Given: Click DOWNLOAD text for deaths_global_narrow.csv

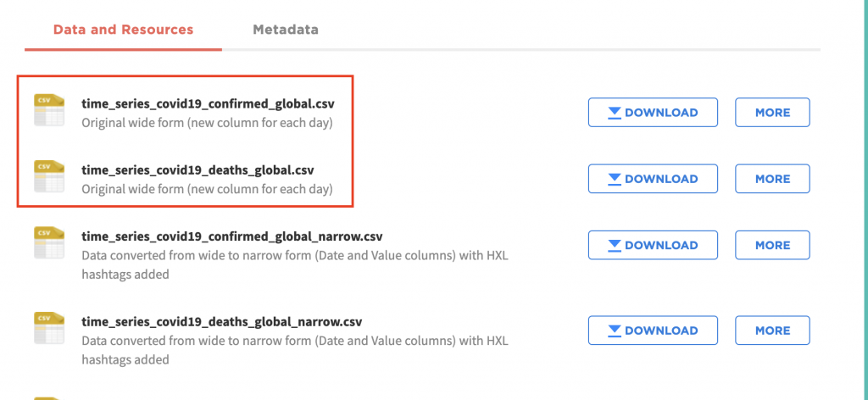Looking at the screenshot, I should [x=661, y=331].
